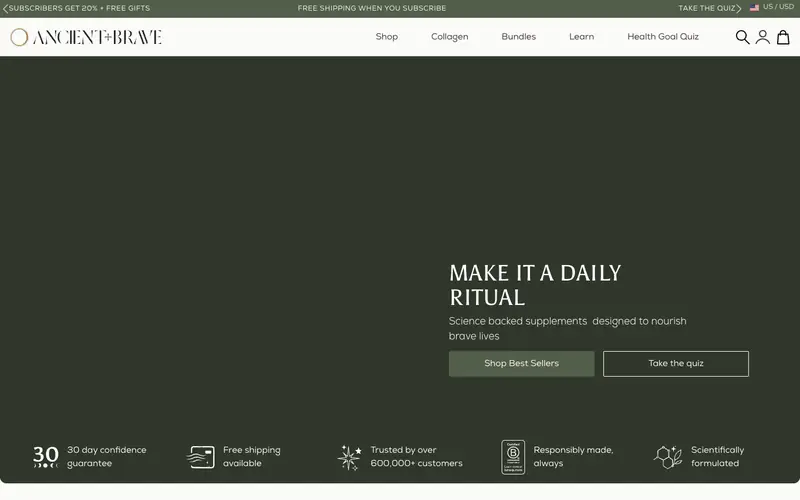Viewport: 800px width, 500px height.
Task: Click the 30 day confidence guarantee text
Action: [107, 457]
